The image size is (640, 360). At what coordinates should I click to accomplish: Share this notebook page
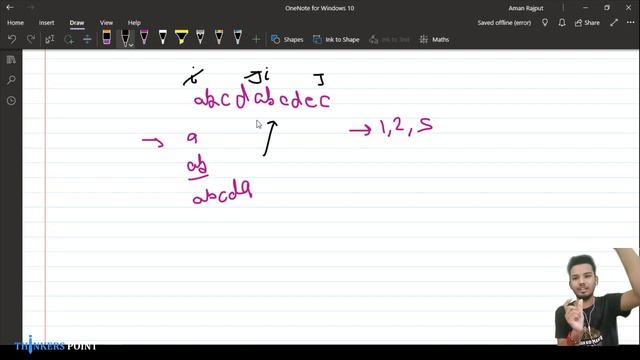[x=587, y=23]
